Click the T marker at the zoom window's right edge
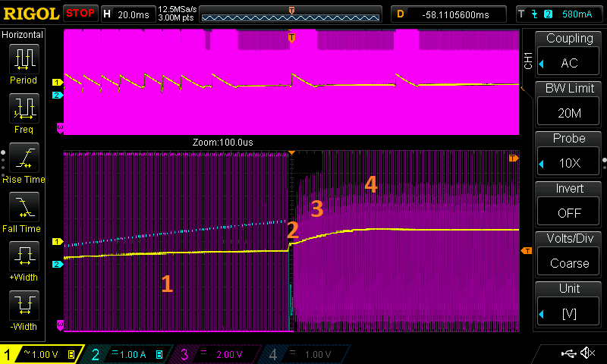 (514, 158)
